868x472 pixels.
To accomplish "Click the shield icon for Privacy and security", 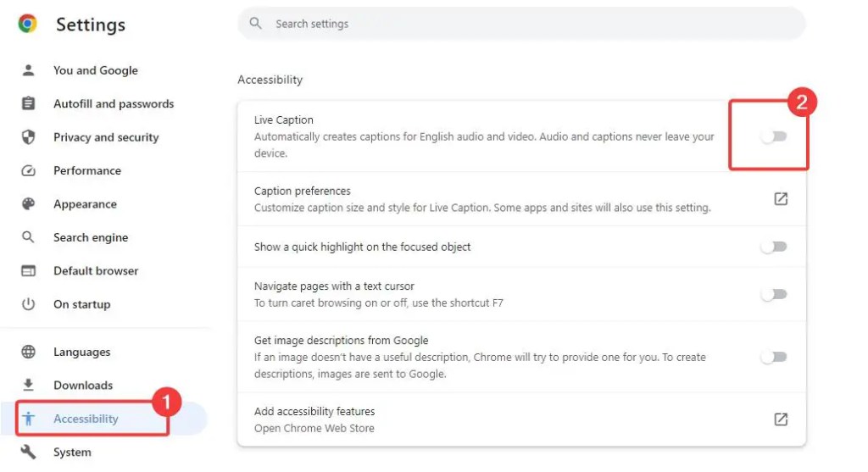I will [x=28, y=136].
